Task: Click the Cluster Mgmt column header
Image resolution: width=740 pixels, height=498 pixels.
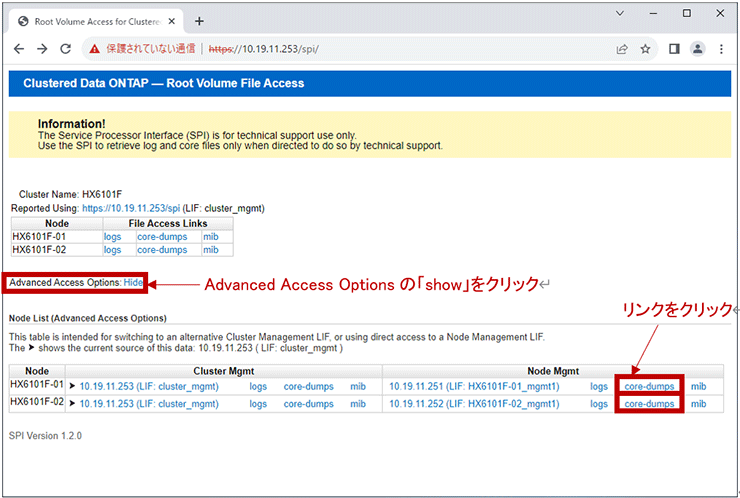Action: (224, 371)
